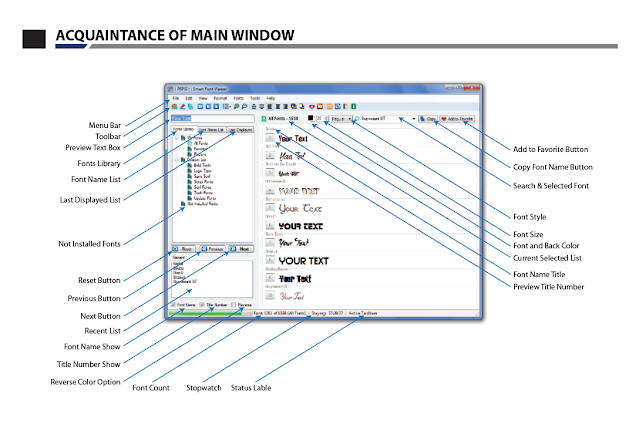Click the green All Fonts list icon
Image resolution: width=639 pixels, height=434 pixels.
(x=264, y=119)
